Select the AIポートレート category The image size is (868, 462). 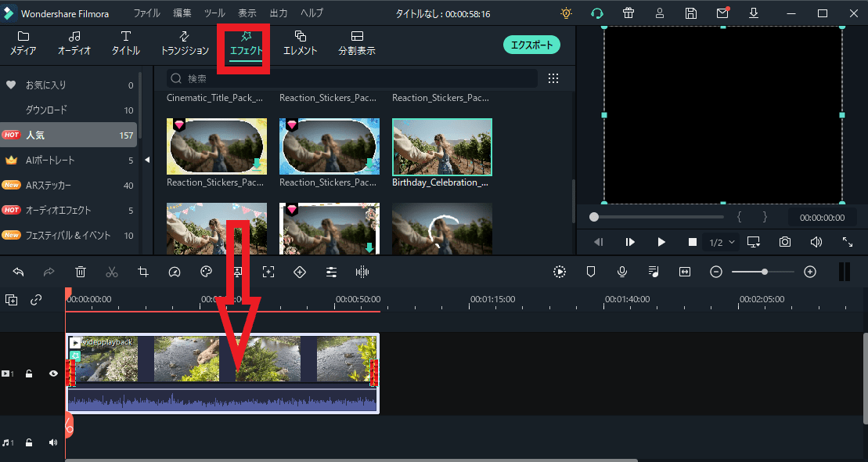pos(69,160)
